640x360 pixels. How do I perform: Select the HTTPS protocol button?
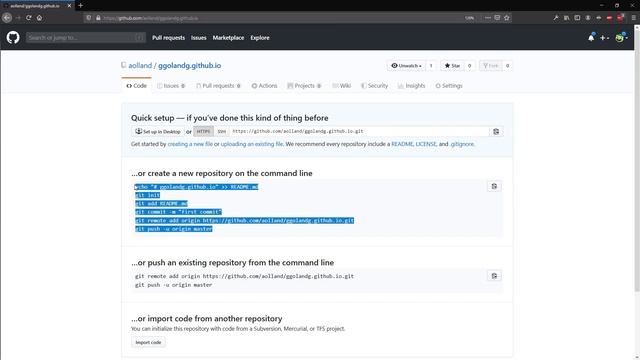[x=203, y=131]
